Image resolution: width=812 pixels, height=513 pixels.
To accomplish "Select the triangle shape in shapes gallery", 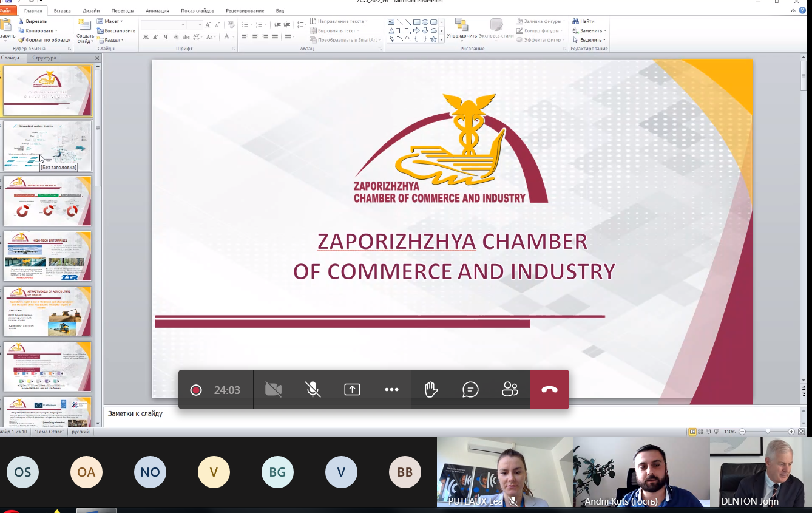I will [391, 31].
